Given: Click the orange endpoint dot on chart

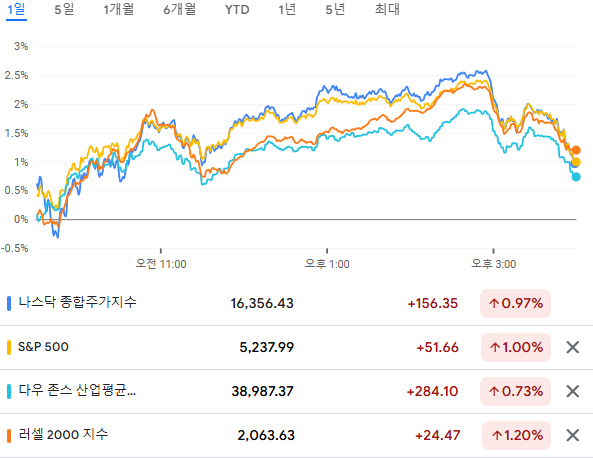Looking at the screenshot, I should click(x=576, y=150).
